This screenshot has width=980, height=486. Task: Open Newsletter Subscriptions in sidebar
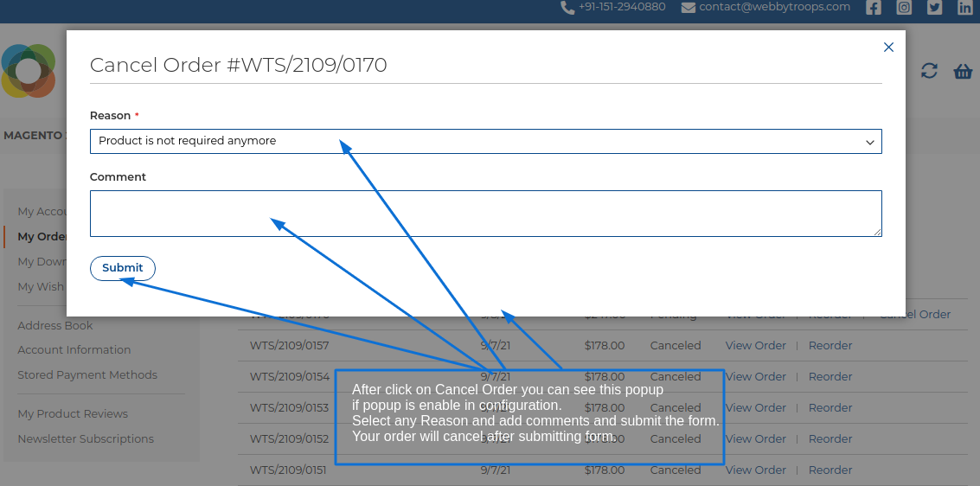pyautogui.click(x=86, y=438)
